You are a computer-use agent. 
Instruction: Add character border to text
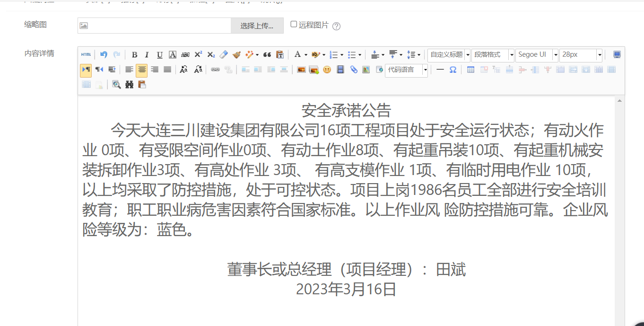point(173,54)
